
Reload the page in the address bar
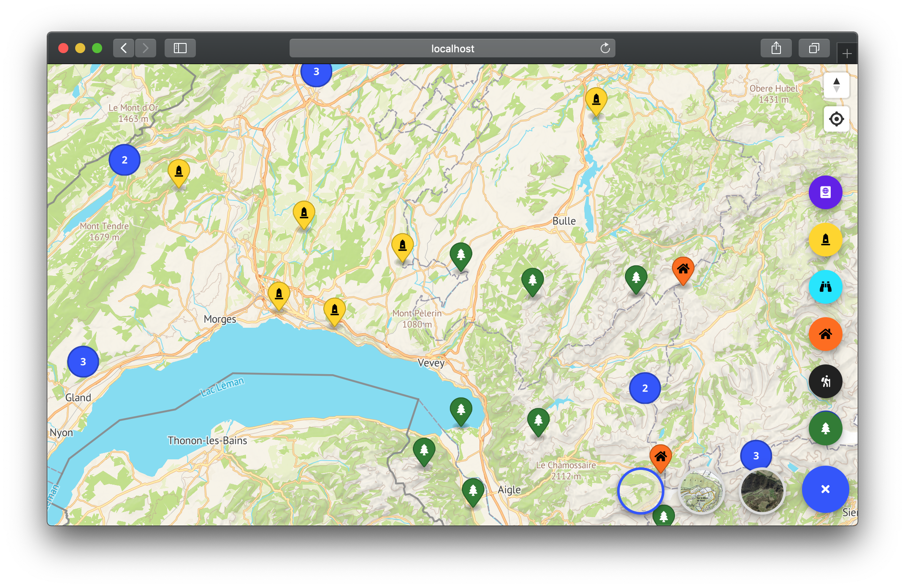[x=605, y=48]
